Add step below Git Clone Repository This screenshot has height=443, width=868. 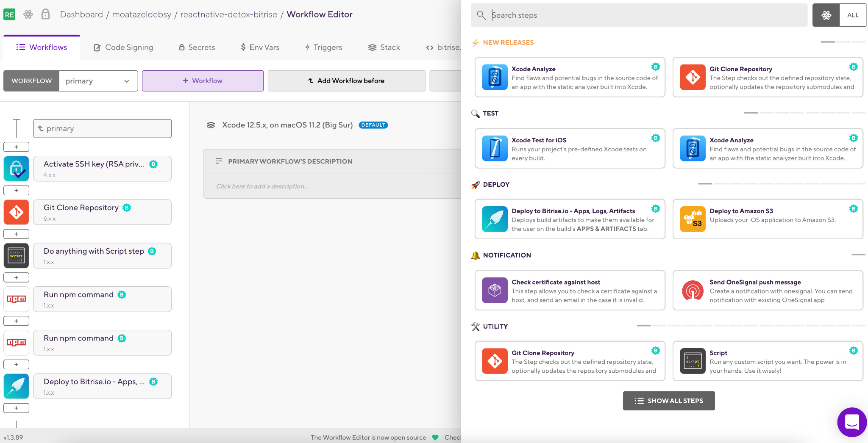(x=17, y=234)
